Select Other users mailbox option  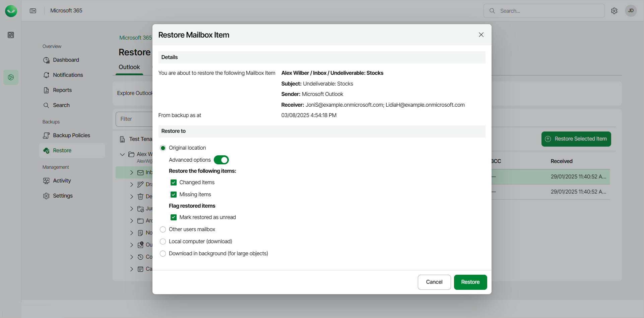coord(163,229)
